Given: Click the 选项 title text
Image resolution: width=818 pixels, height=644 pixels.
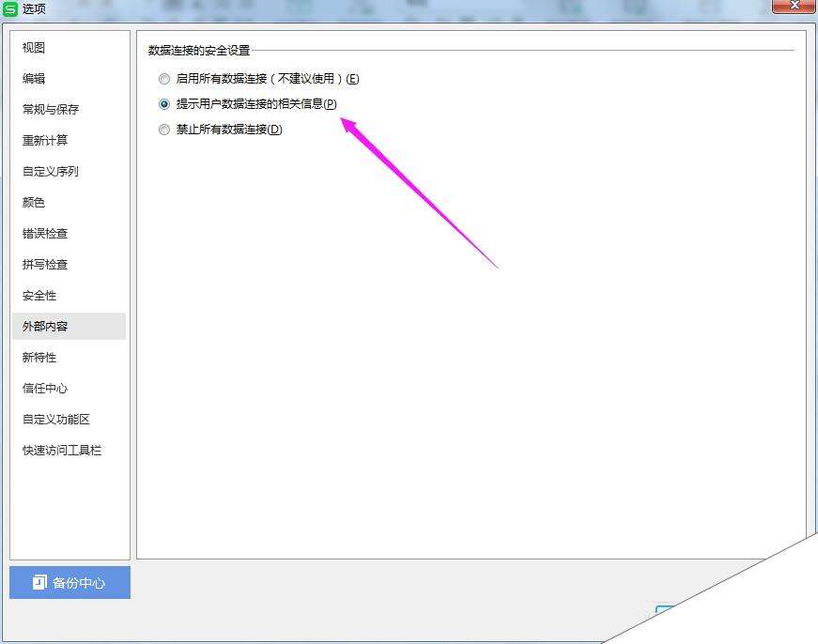Looking at the screenshot, I should pyautogui.click(x=34, y=8).
